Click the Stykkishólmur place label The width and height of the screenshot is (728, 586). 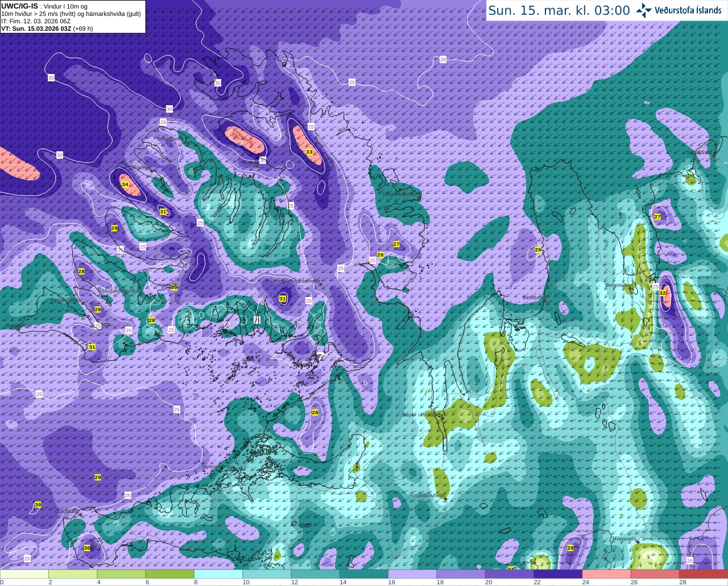[x=217, y=467]
